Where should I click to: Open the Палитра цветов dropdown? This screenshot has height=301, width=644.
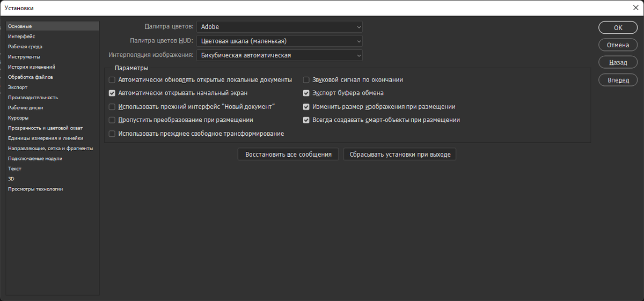(x=280, y=26)
